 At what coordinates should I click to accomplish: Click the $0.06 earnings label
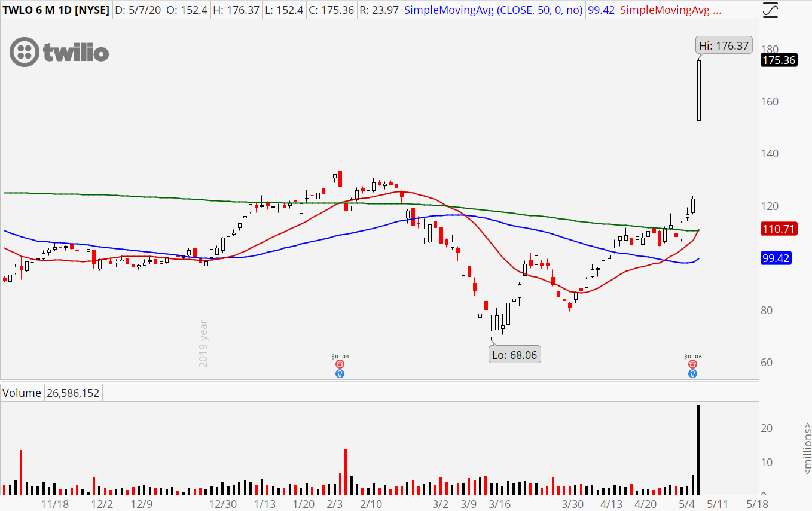[692, 356]
